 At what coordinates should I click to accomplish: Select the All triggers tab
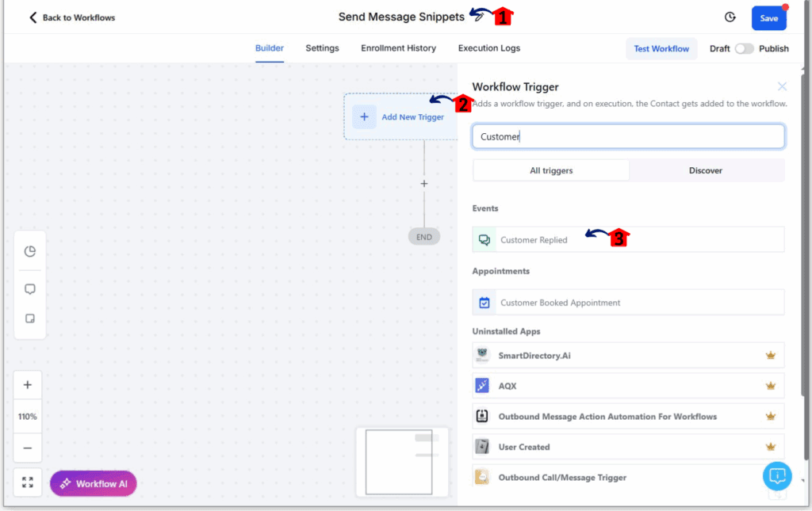551,170
